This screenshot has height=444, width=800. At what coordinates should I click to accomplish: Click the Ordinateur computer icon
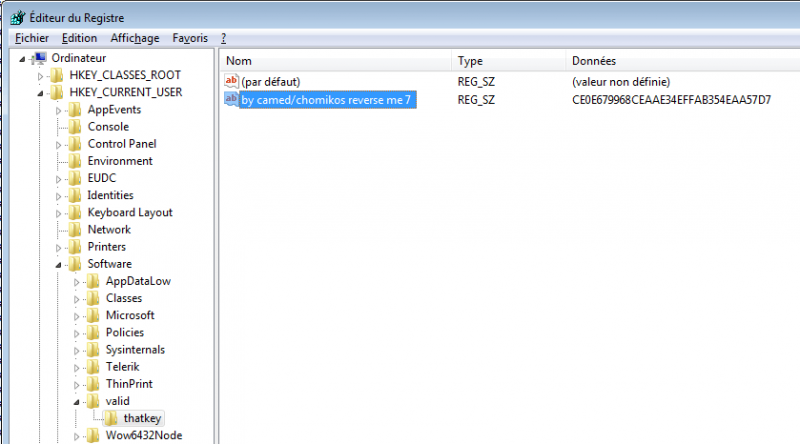coord(39,58)
